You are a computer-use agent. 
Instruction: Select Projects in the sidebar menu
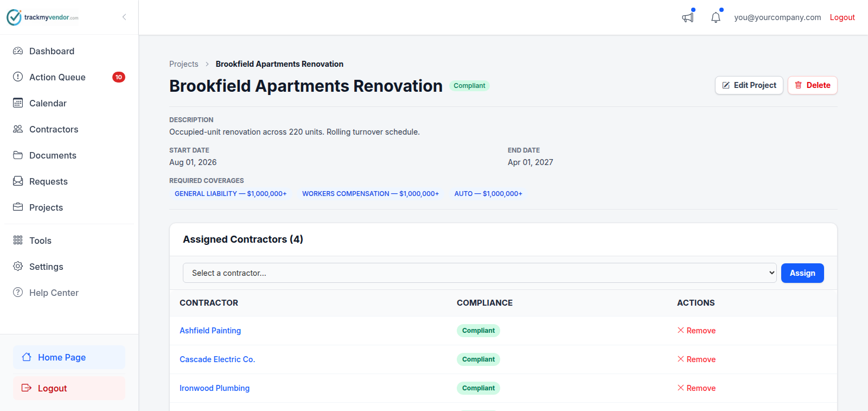click(69, 207)
